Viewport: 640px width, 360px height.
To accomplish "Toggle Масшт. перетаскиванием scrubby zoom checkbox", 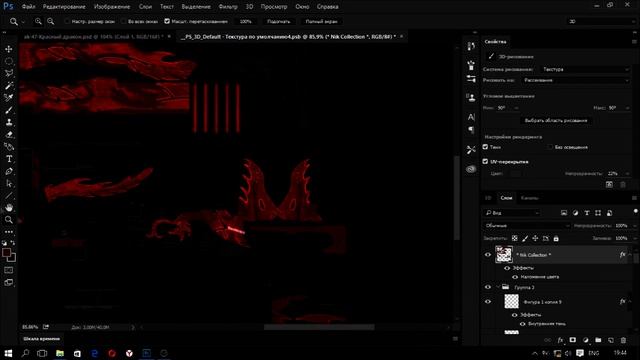I will (x=167, y=21).
